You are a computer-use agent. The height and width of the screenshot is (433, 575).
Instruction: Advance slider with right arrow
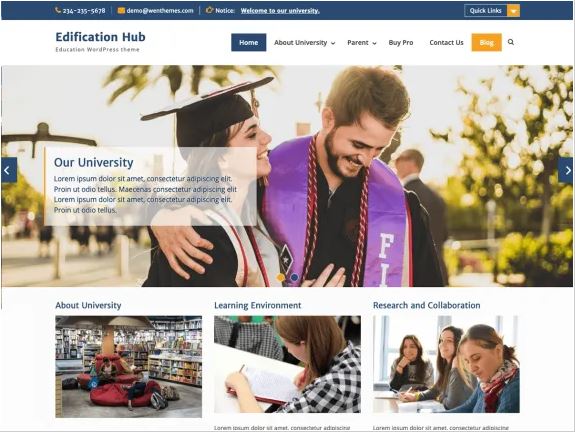pyautogui.click(x=566, y=170)
